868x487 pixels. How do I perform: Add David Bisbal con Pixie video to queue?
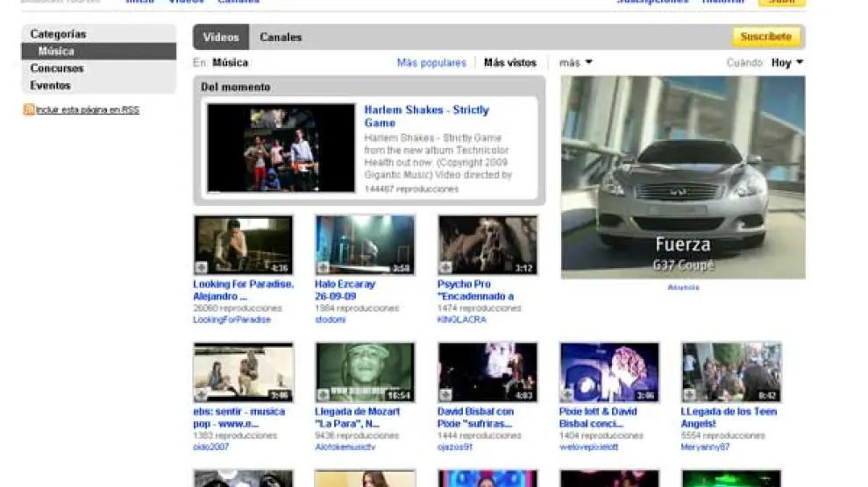click(445, 395)
